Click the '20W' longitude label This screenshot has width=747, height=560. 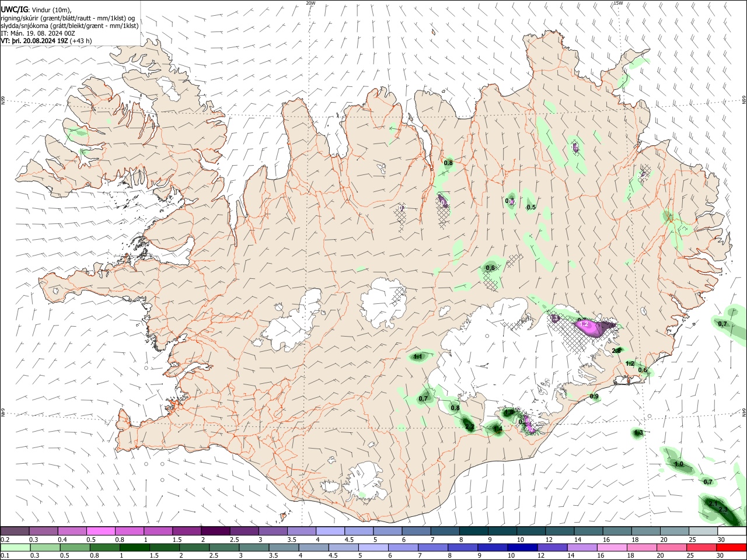click(x=310, y=3)
